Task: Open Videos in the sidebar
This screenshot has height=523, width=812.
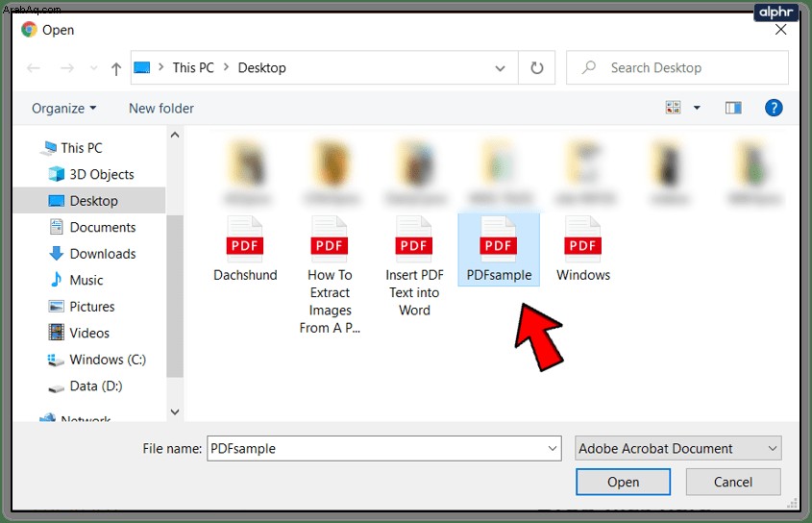Action: pyautogui.click(x=79, y=334)
